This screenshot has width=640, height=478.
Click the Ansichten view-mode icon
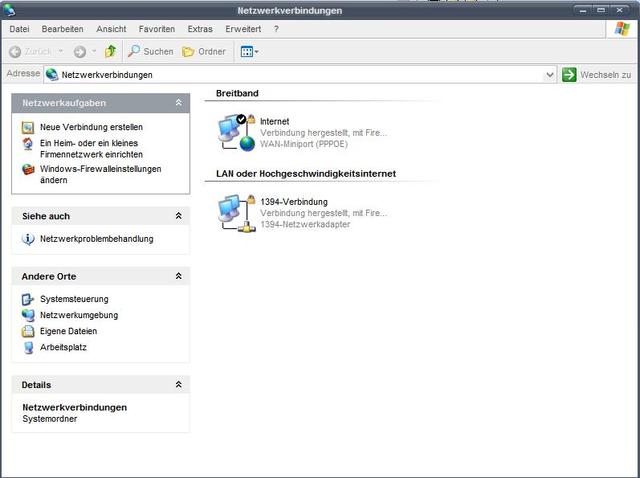(247, 52)
